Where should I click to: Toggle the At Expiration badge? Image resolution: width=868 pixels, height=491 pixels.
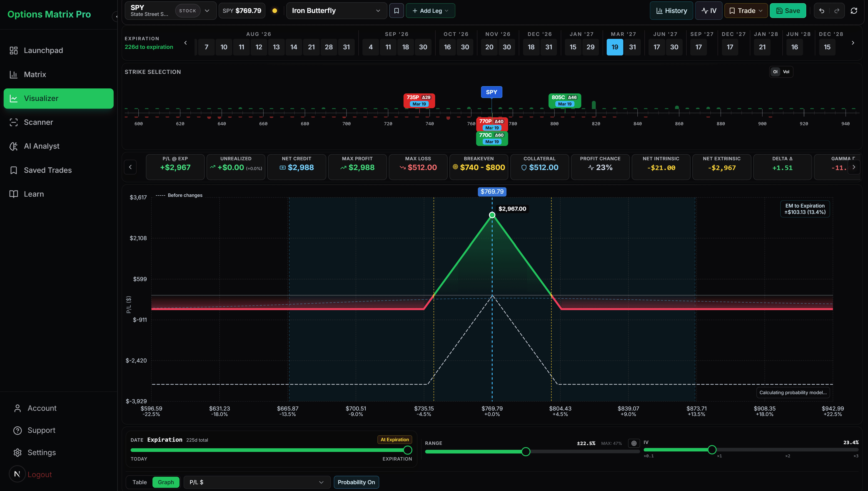[394, 439]
